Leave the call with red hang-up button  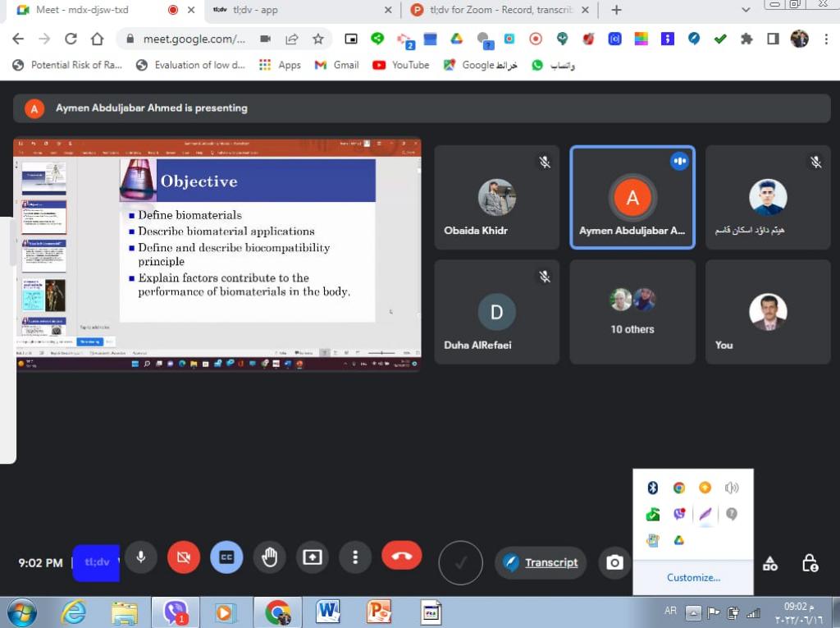pos(401,556)
